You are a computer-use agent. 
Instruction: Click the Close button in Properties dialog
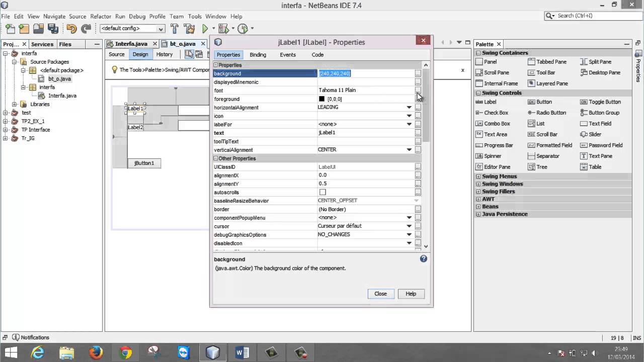380,294
